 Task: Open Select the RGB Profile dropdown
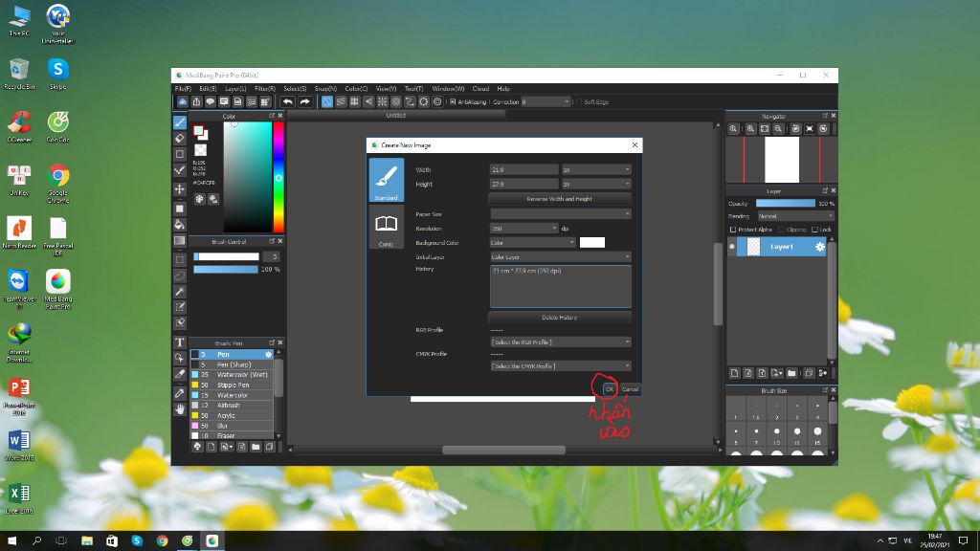561,342
